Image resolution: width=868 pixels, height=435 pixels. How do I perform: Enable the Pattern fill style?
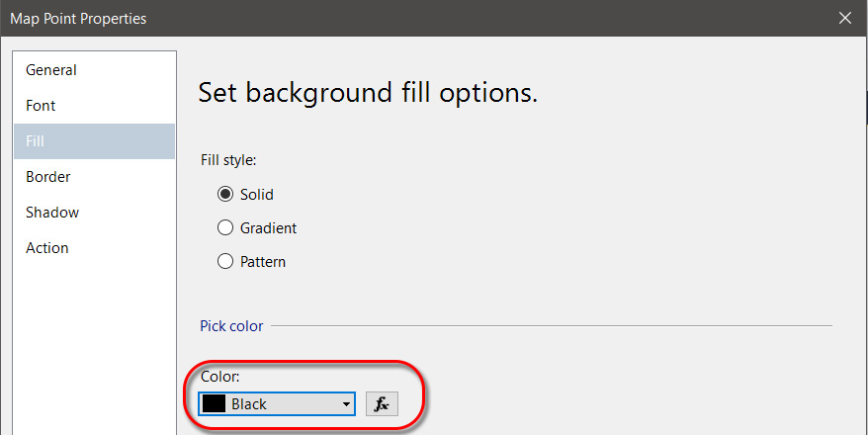[x=225, y=262]
